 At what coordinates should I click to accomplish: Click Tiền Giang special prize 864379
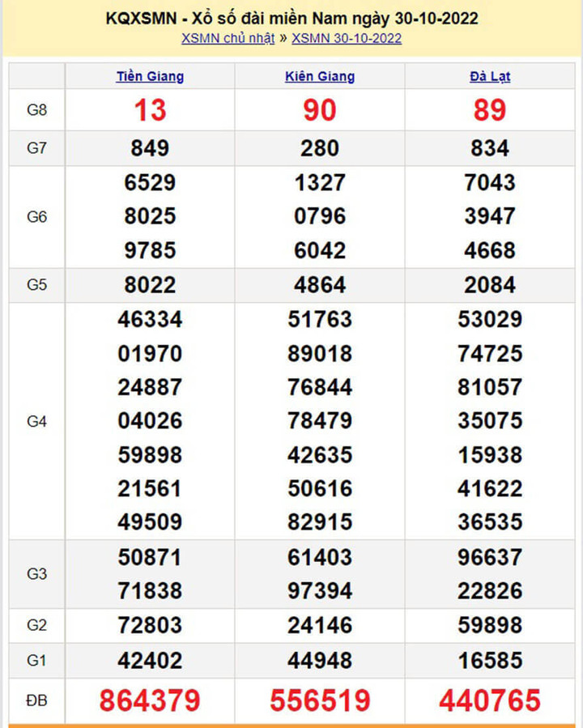150,700
